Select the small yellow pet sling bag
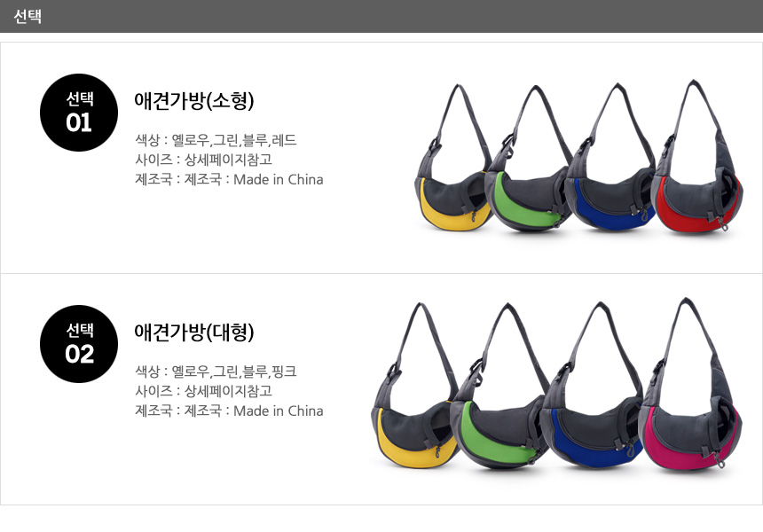Viewport: 763px width, 532px height. 454,157
